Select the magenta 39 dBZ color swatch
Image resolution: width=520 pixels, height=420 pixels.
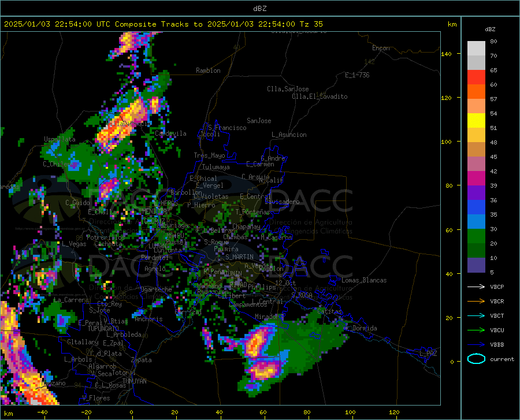476,179
